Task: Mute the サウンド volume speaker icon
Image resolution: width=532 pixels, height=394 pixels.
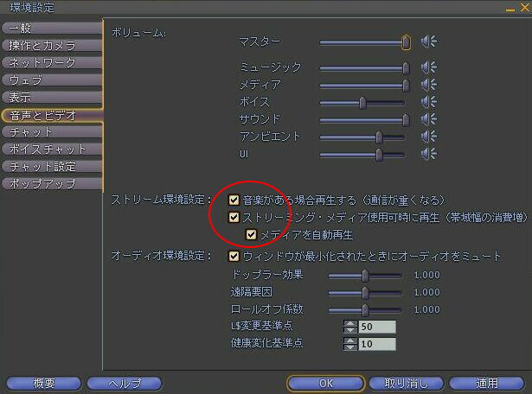Action: click(x=428, y=119)
